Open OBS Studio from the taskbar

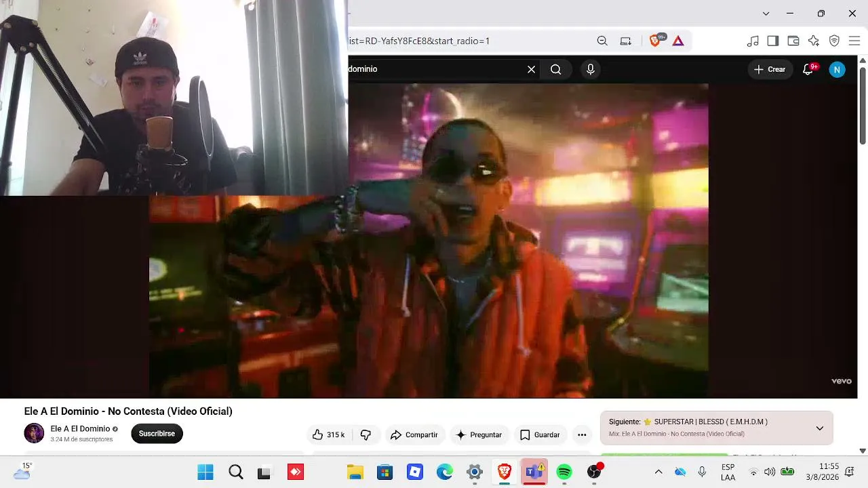point(595,472)
